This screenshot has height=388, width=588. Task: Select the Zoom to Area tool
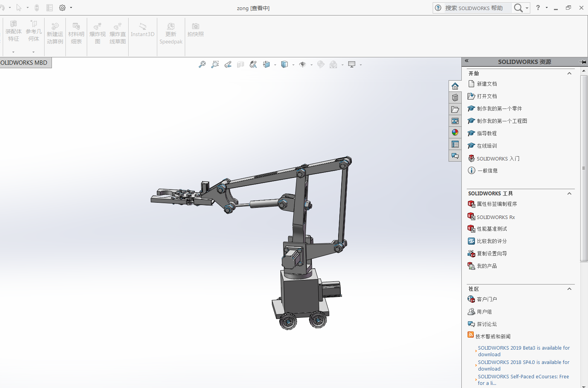(x=215, y=65)
